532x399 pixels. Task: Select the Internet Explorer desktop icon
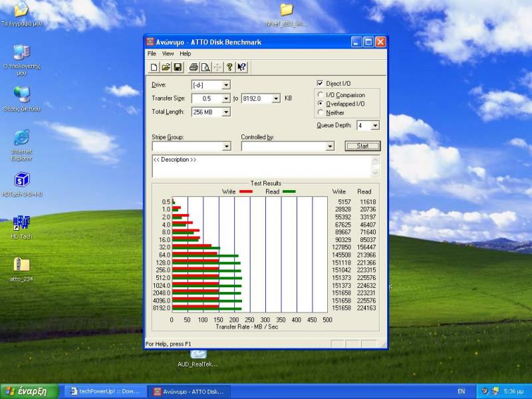[x=22, y=145]
